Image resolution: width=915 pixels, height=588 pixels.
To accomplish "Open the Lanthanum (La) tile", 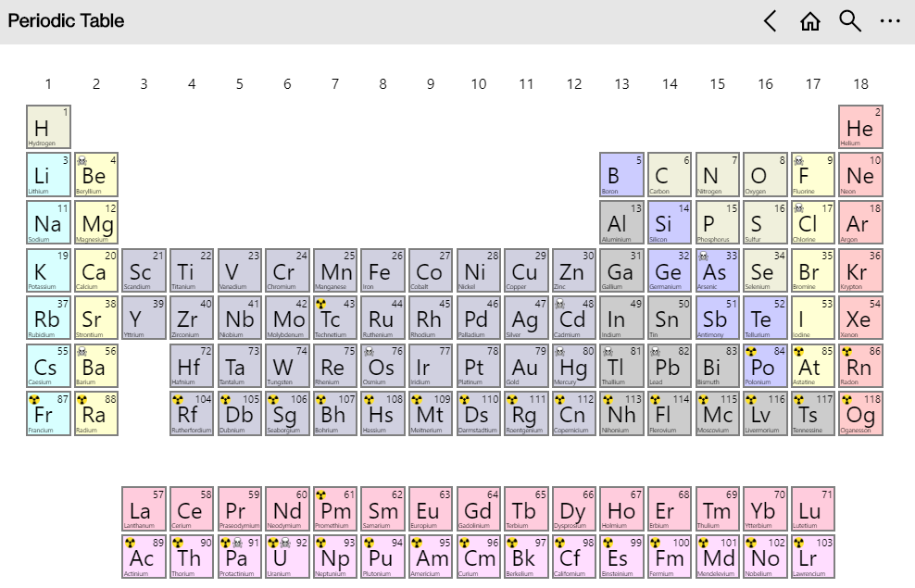I will tap(144, 508).
